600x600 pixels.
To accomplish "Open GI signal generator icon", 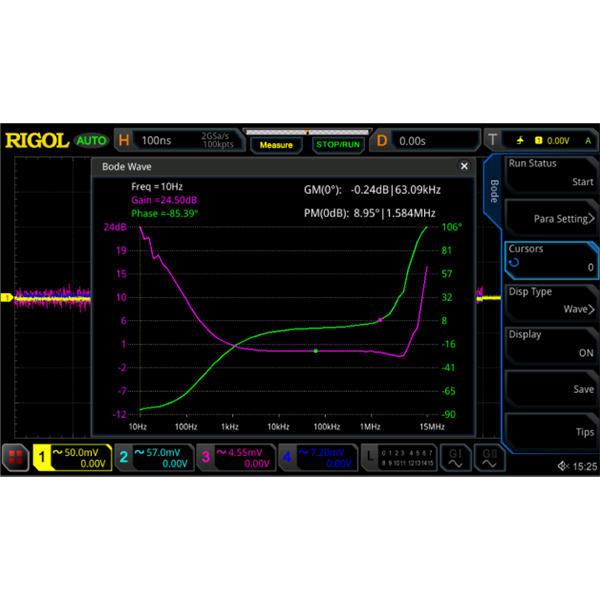I will point(455,458).
